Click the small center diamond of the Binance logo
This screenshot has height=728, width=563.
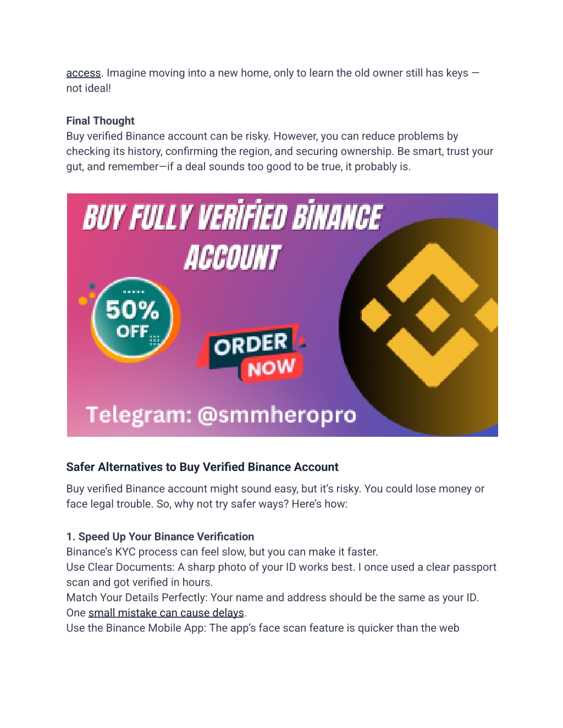(433, 315)
